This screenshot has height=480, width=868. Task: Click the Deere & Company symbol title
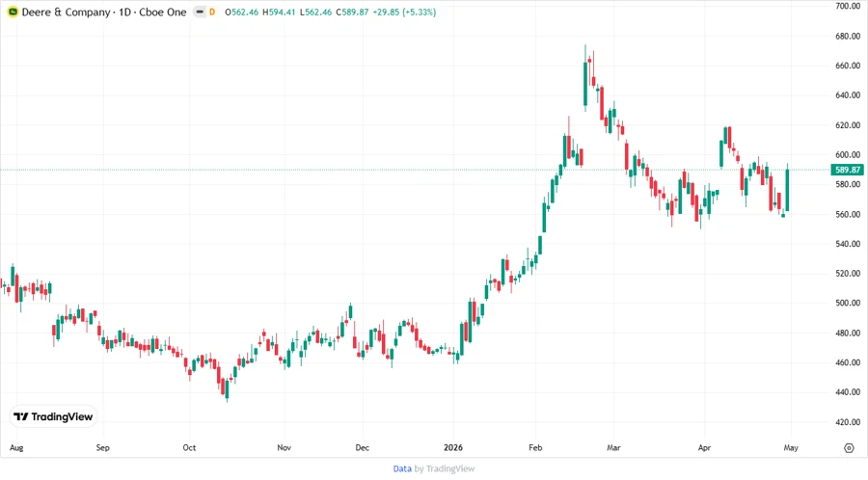pos(104,12)
